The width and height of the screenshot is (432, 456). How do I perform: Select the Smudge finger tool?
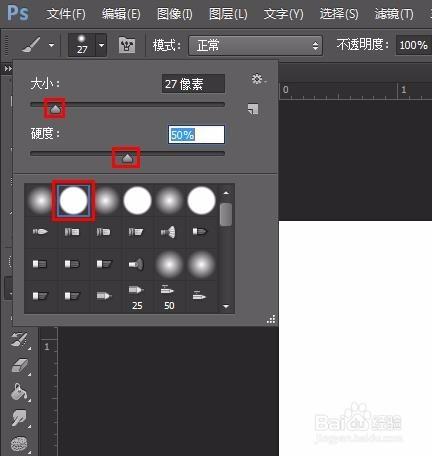(19, 418)
